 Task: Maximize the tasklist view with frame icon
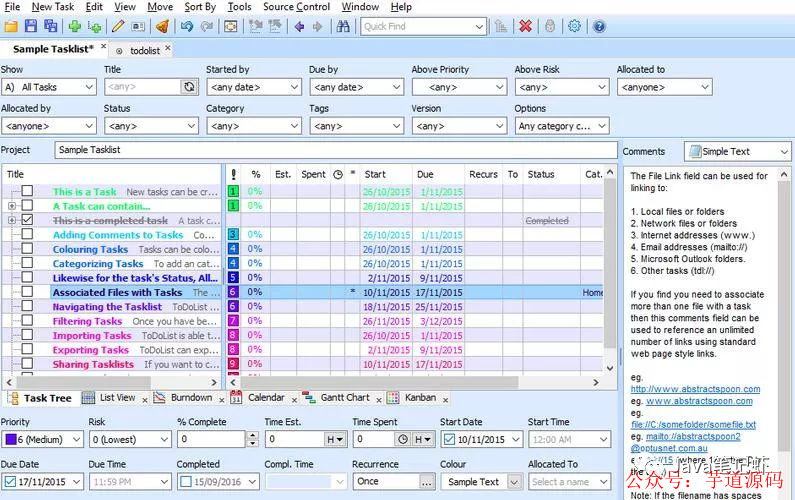231,26
